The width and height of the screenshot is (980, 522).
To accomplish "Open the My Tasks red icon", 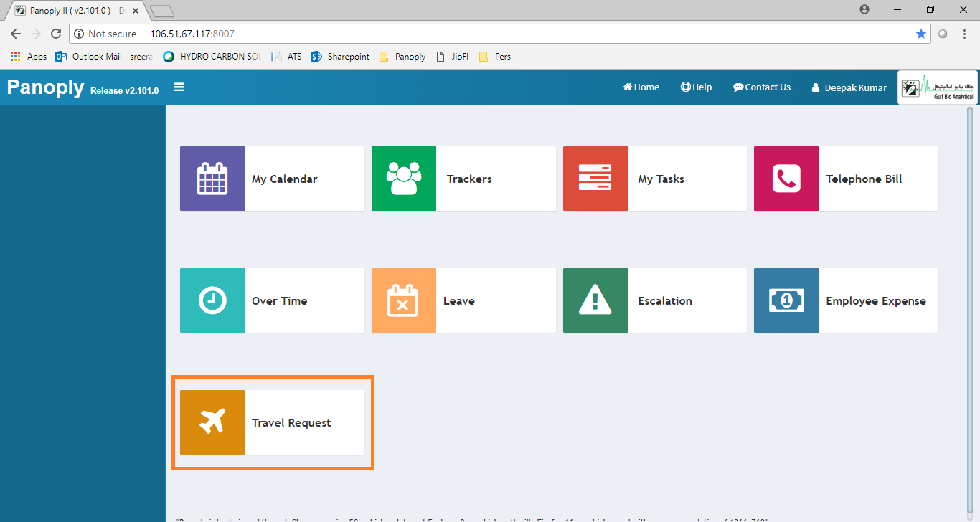I will pyautogui.click(x=595, y=179).
